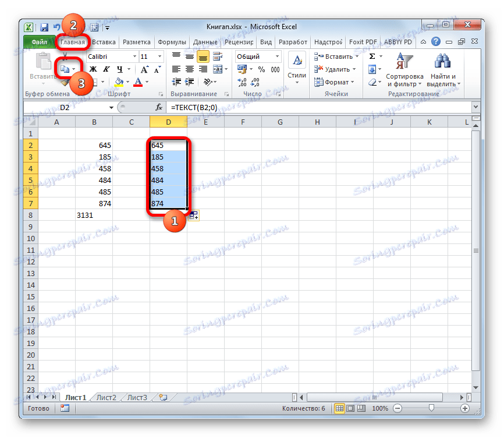Open the font size 11 dropdown
The width and height of the screenshot is (504, 438).
(159, 56)
